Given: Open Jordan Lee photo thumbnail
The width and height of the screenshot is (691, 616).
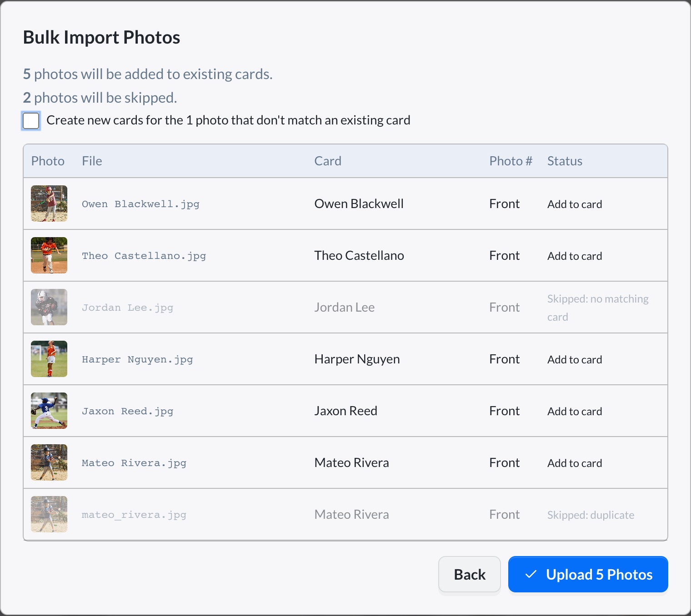Looking at the screenshot, I should [49, 307].
